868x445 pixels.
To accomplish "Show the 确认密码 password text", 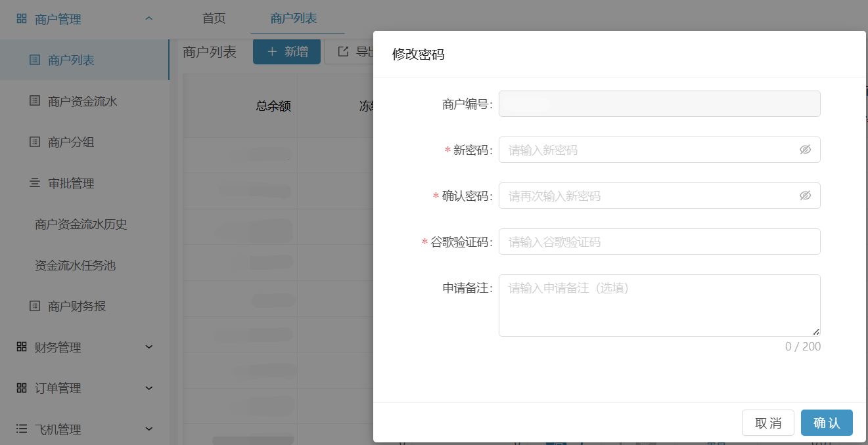I will pos(806,196).
